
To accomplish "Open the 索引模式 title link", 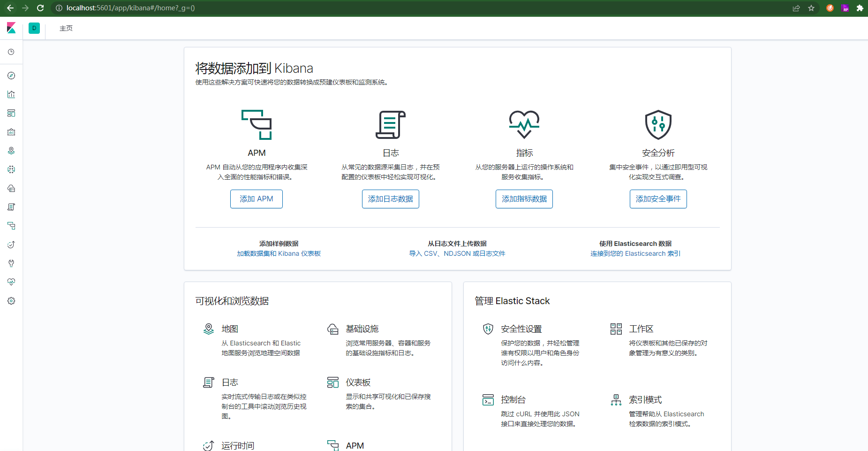I will [645, 400].
